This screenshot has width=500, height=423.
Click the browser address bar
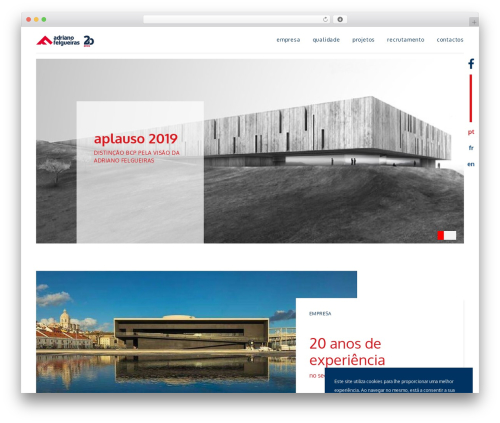[x=237, y=20]
